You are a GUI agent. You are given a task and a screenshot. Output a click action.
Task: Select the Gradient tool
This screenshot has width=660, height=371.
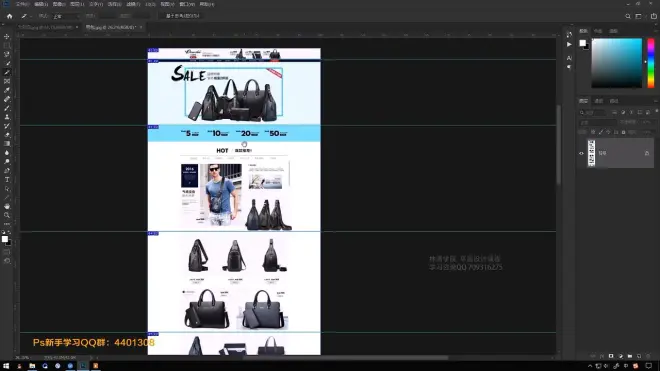click(7, 144)
